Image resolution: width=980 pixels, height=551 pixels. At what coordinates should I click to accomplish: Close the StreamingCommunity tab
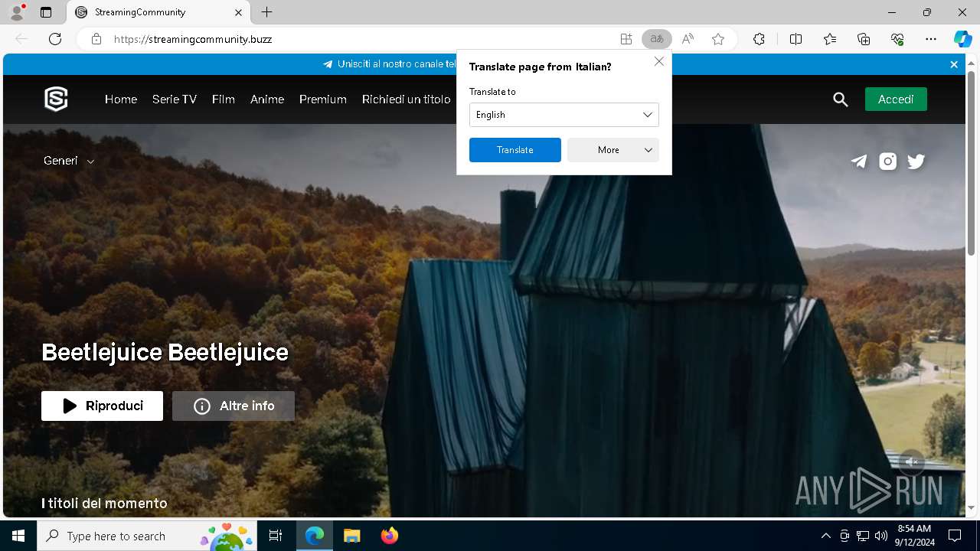click(x=238, y=12)
